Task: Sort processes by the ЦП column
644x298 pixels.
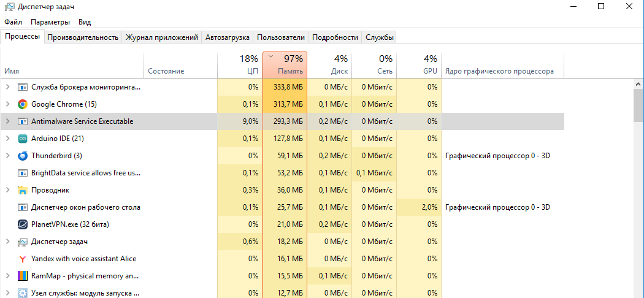Action: [240, 65]
